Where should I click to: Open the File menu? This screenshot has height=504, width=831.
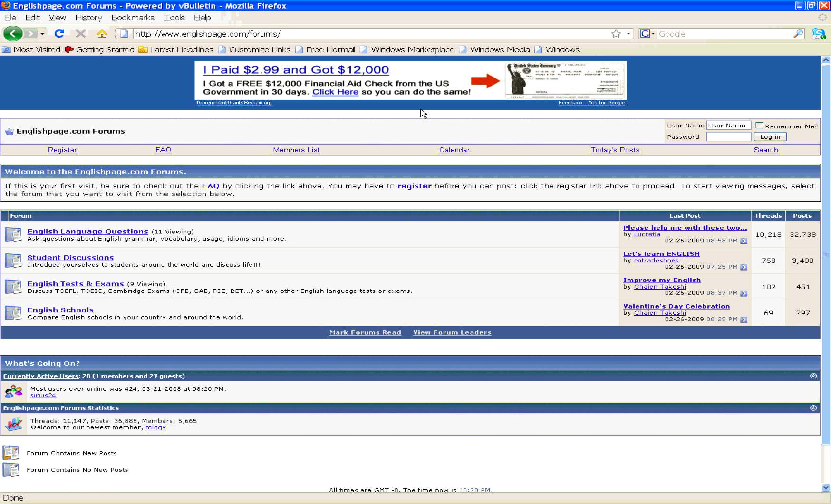(x=10, y=18)
